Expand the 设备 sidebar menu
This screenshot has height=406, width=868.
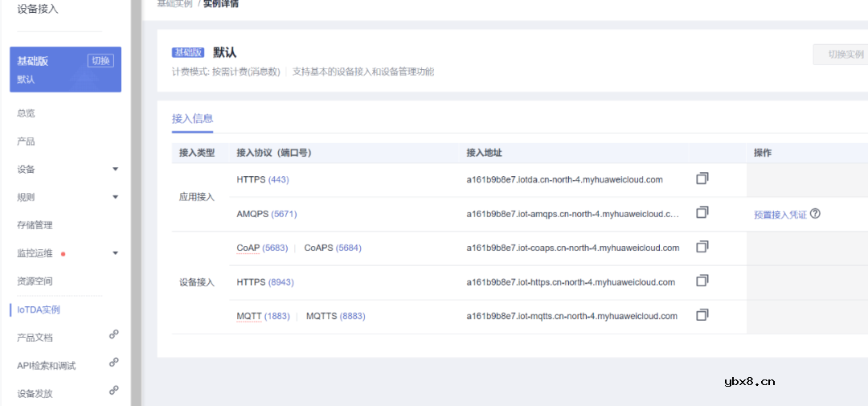[x=115, y=170]
